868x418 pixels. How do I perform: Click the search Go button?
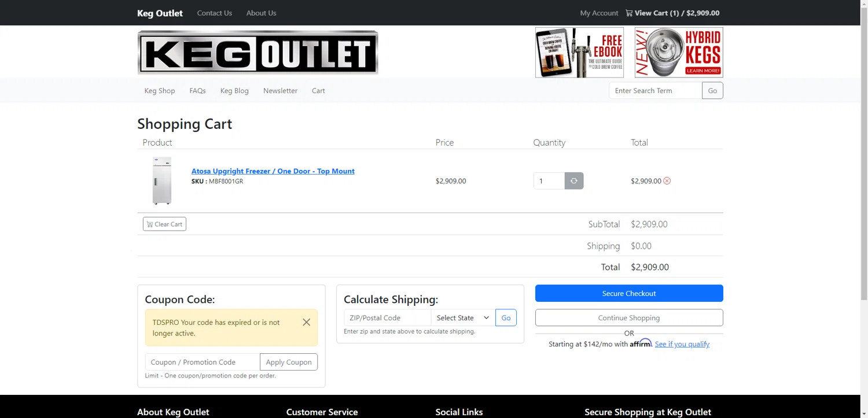point(712,91)
